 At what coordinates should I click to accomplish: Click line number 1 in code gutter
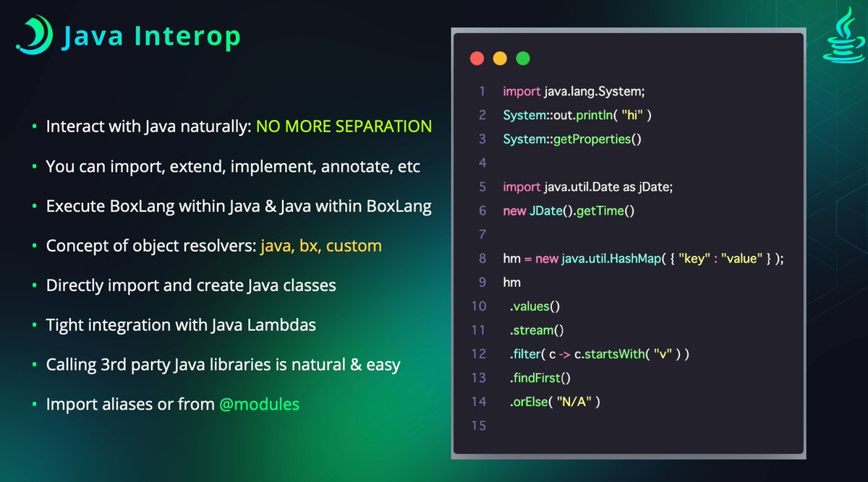click(x=482, y=92)
